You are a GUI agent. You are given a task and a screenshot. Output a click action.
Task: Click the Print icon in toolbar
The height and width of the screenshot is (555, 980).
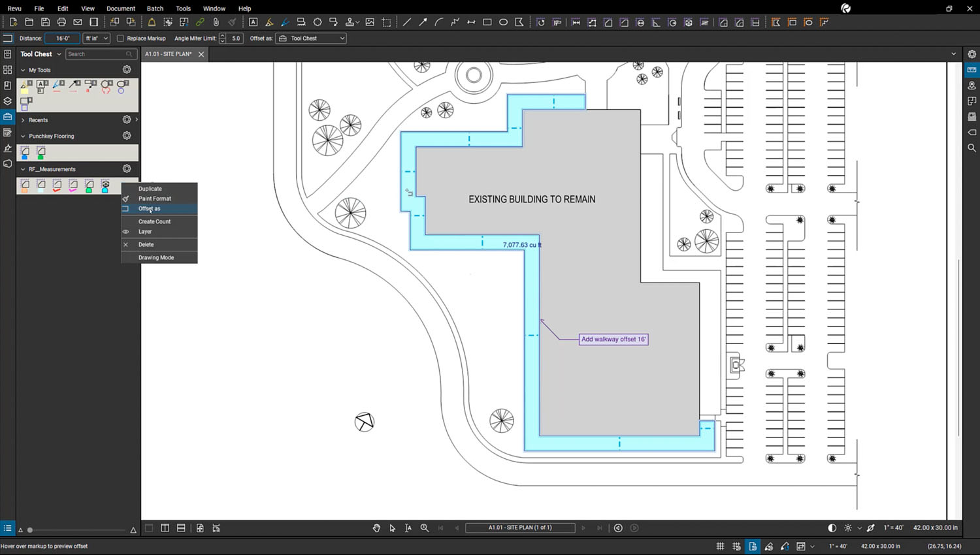click(61, 22)
